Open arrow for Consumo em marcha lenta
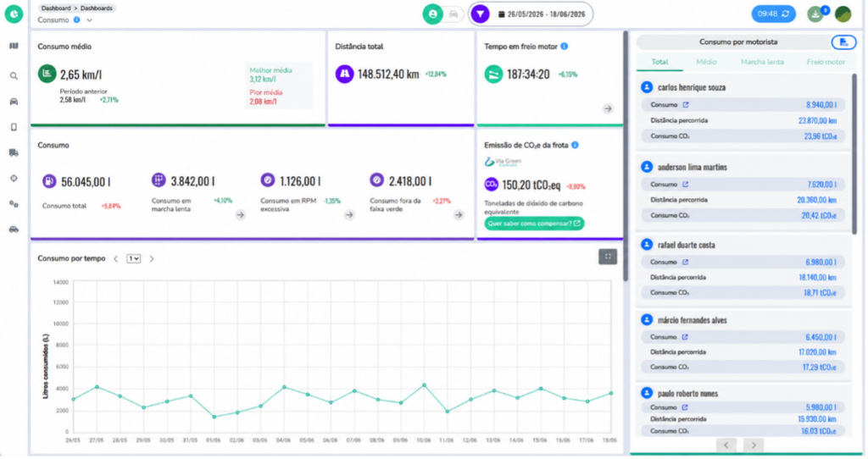This screenshot has width=868, height=459. pos(240,214)
